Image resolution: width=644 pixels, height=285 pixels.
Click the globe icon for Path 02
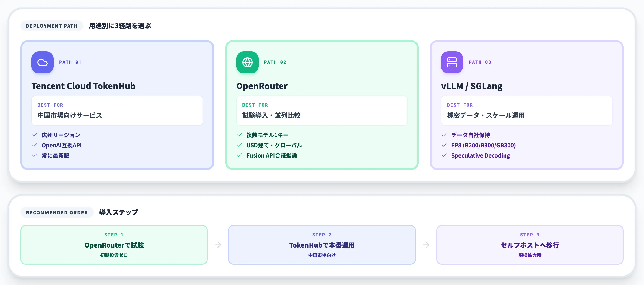point(247,62)
